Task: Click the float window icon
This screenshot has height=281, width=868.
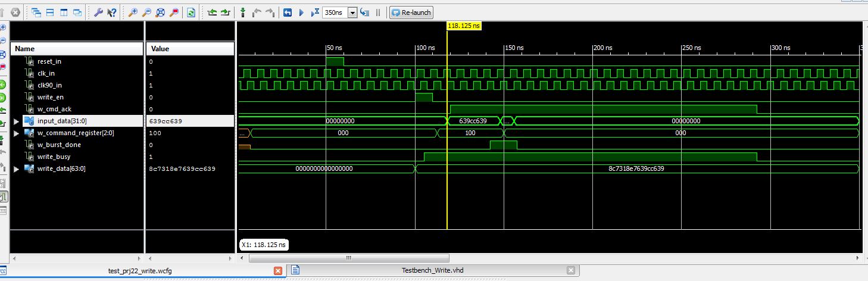Action: click(77, 12)
